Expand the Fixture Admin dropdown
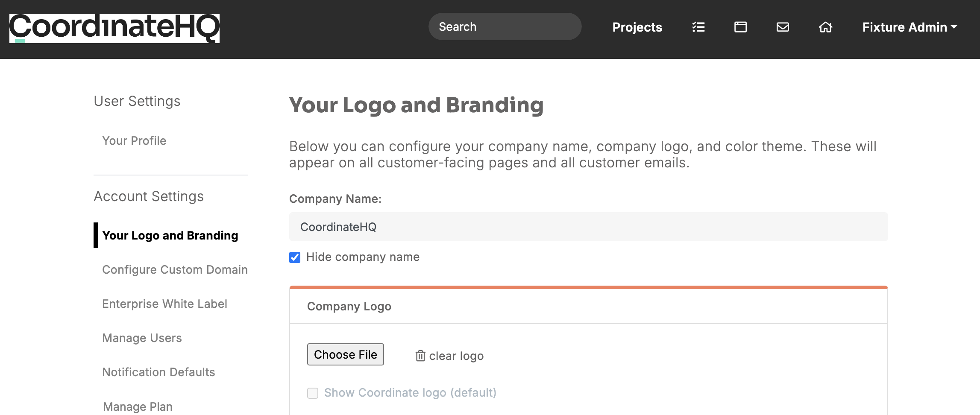Image resolution: width=980 pixels, height=415 pixels. pos(910,27)
